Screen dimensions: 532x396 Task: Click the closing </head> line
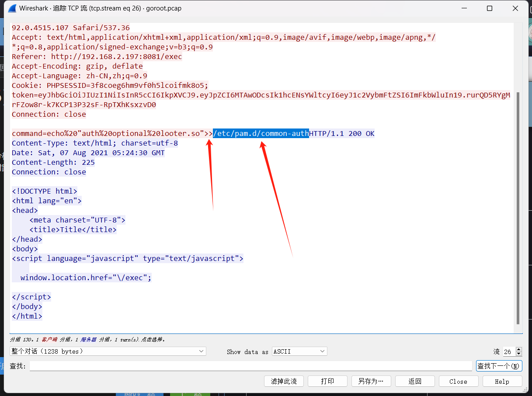coord(27,239)
